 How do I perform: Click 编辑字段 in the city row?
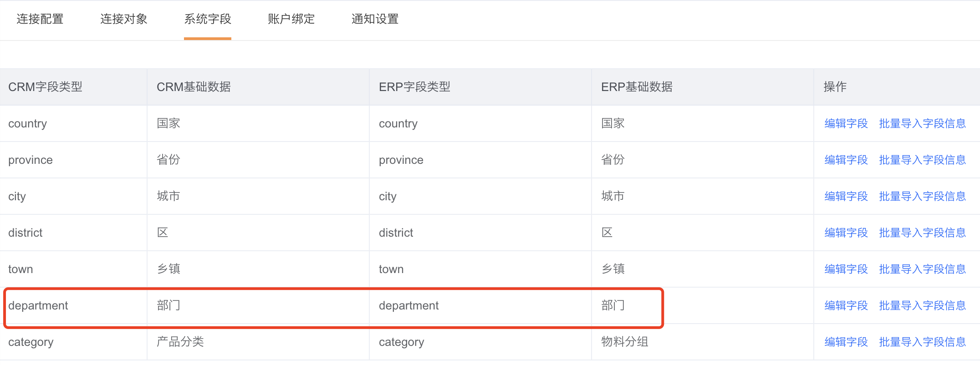tap(846, 196)
